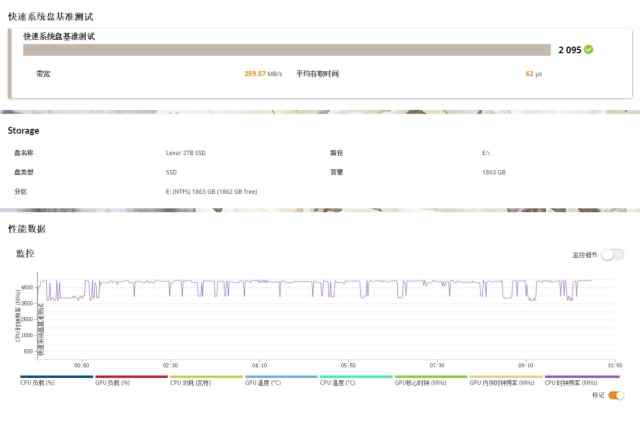Click the Lexar 2TB SSD disk name

(x=188, y=153)
